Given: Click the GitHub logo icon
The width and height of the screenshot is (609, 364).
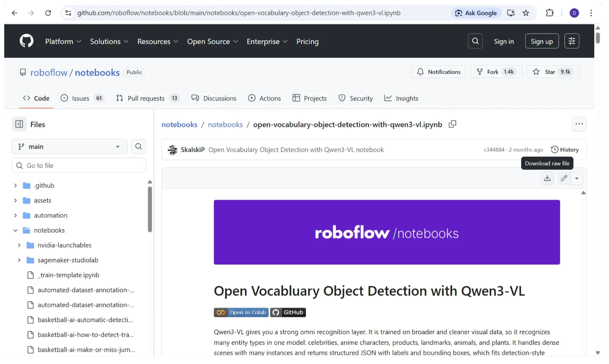Looking at the screenshot, I should [x=26, y=41].
